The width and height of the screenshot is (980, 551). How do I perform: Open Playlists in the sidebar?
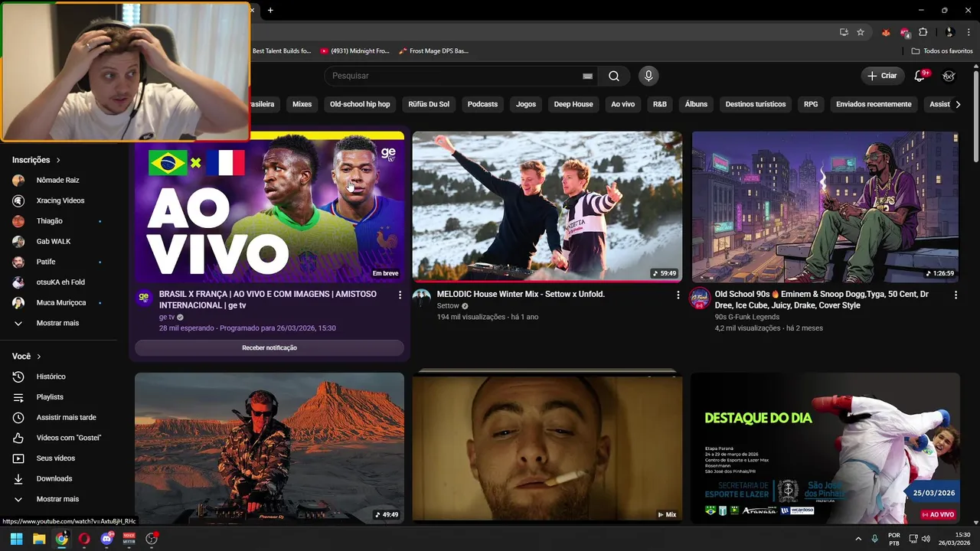(x=50, y=397)
